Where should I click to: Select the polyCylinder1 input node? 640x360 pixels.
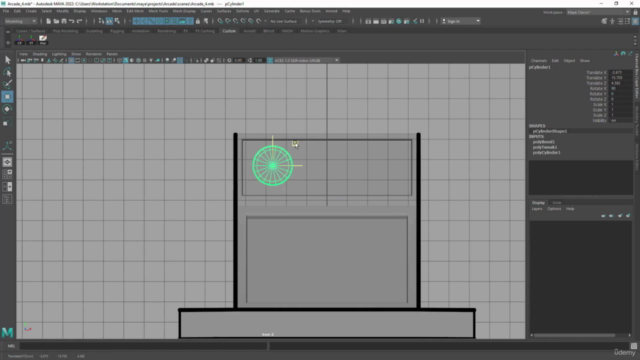click(547, 153)
